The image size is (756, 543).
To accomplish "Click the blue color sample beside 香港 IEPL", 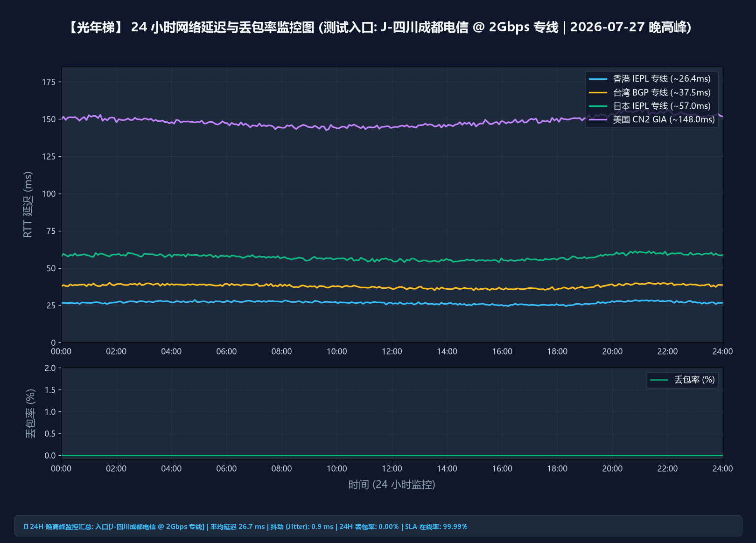I will coord(598,79).
